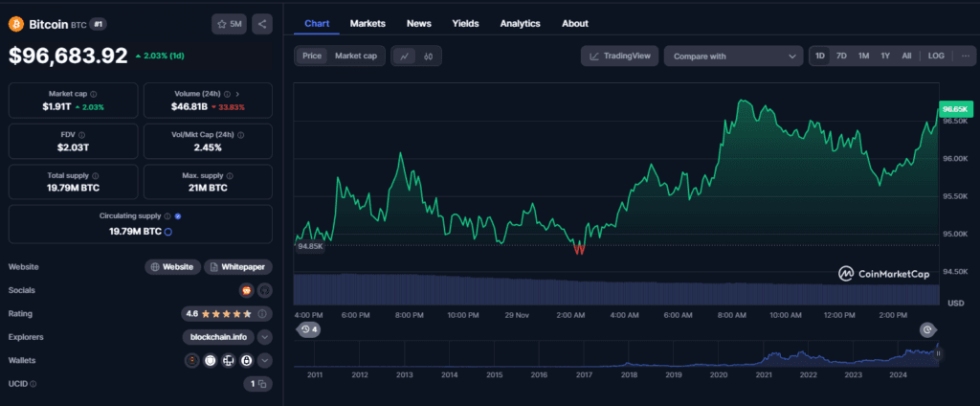Open the first orange wallet icon
Screen dimensions: 980x406
coord(192,360)
